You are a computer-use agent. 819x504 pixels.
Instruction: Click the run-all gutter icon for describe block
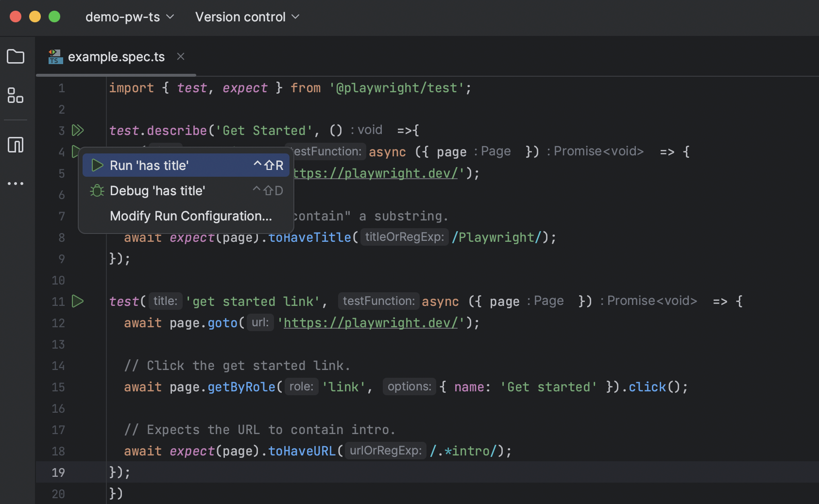coord(78,130)
